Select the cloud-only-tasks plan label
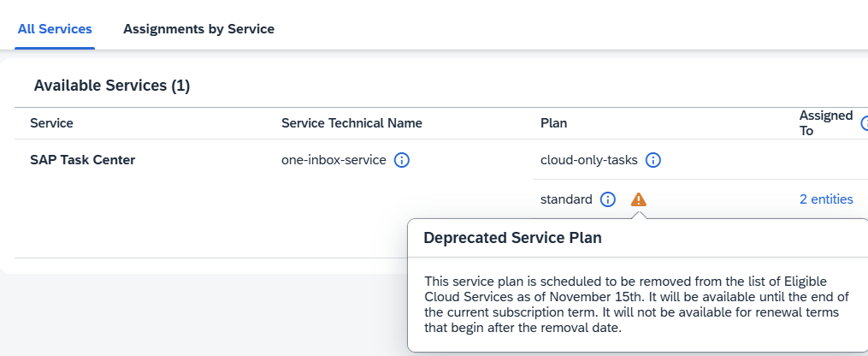This screenshot has width=868, height=356. (x=589, y=161)
